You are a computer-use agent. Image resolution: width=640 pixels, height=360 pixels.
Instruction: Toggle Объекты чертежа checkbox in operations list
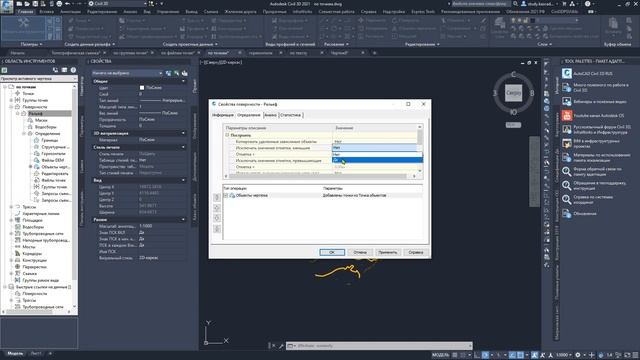coord(227,196)
